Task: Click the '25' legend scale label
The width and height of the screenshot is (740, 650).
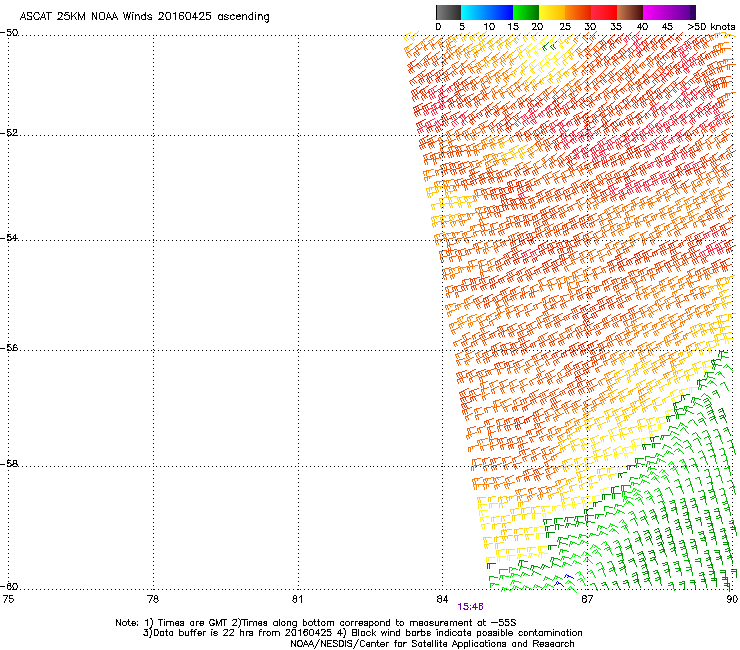Action: pos(565,27)
